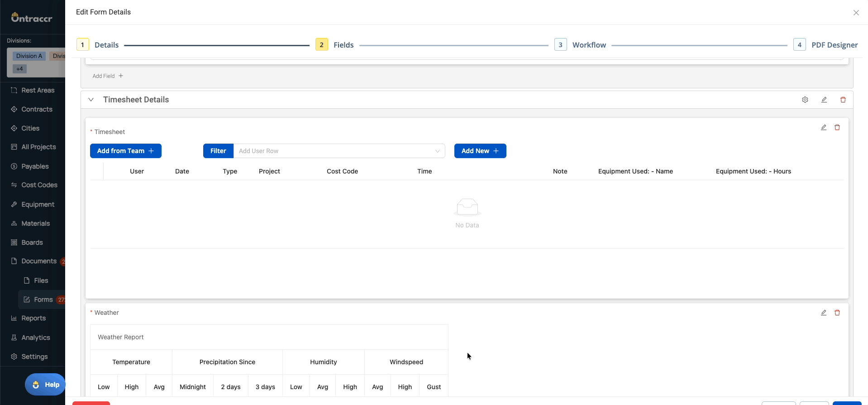Image resolution: width=868 pixels, height=405 pixels.
Task: Close the Edit Form Details dialog
Action: 855,13
